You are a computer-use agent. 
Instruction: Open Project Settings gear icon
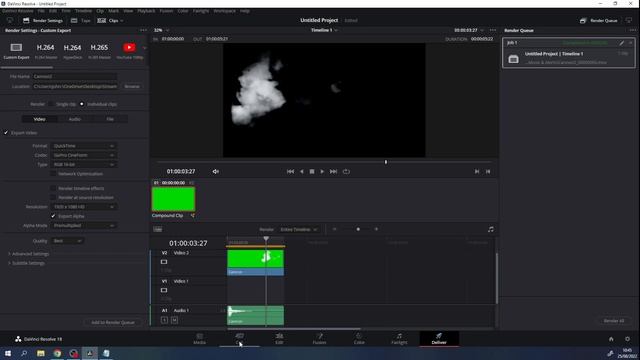(x=627, y=339)
